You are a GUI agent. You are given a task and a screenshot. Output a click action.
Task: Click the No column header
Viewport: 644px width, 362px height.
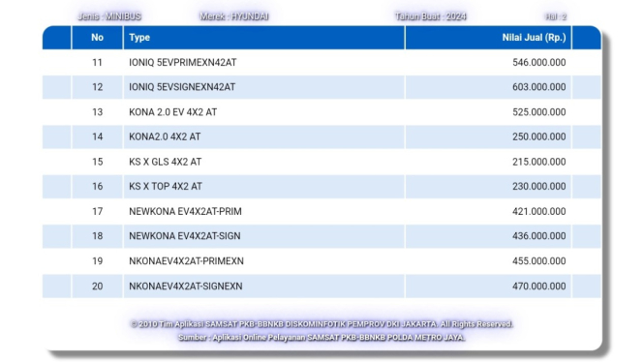click(98, 38)
